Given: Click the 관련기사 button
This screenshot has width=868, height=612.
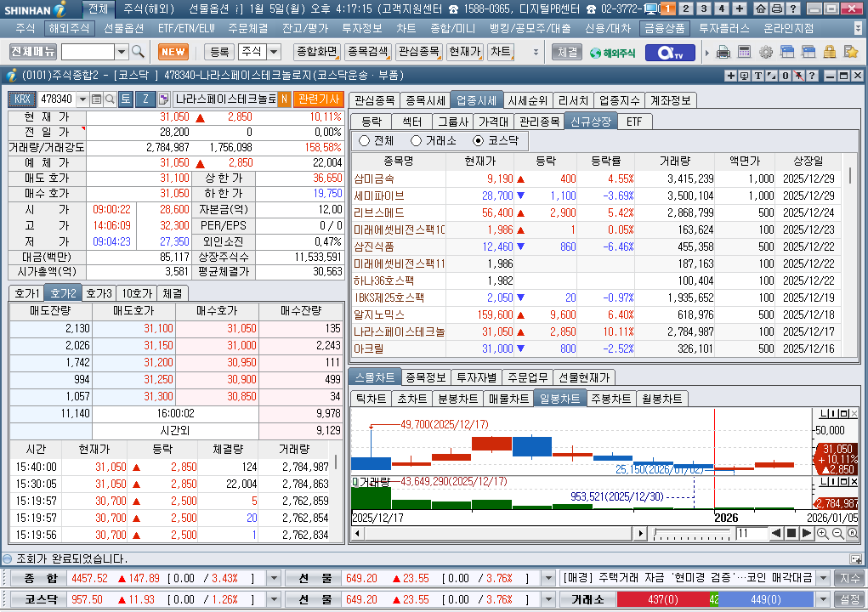Looking at the screenshot, I should (x=318, y=99).
